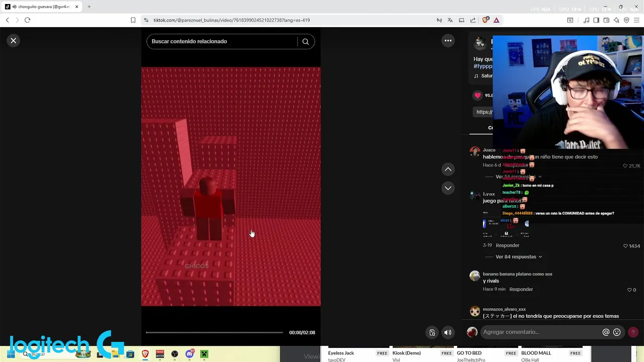The image size is (644, 362).
Task: Toggle video mute speaker button
Action: pos(447,332)
